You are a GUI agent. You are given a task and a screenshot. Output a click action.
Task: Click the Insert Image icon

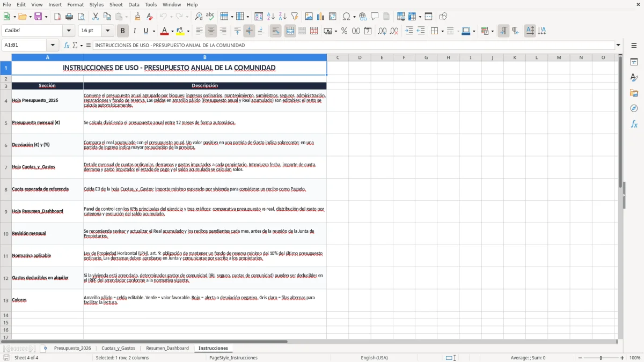click(x=309, y=17)
